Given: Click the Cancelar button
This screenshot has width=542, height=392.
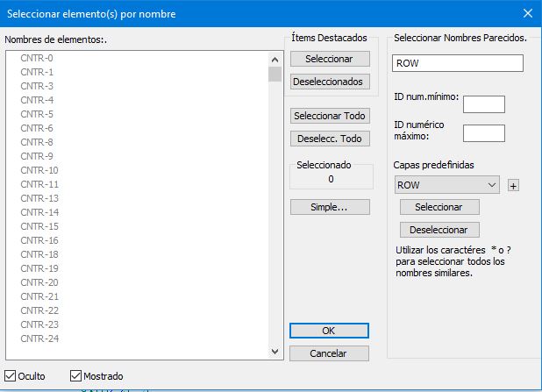Looking at the screenshot, I should 329,353.
